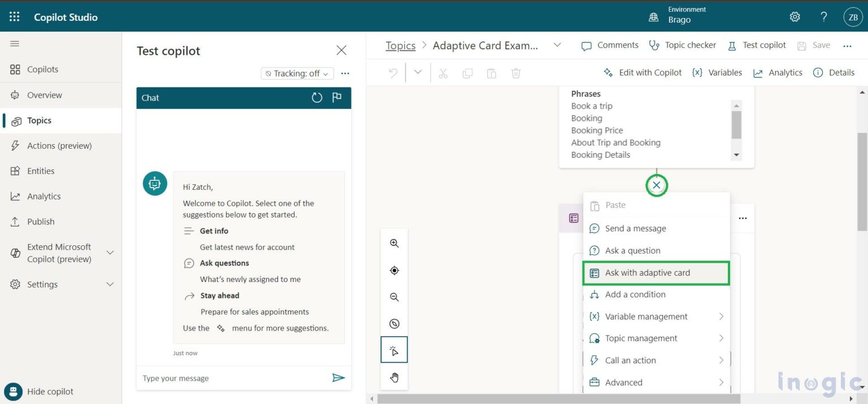The width and height of the screenshot is (868, 404).
Task: Select Publish in the navigation pane
Action: point(39,221)
